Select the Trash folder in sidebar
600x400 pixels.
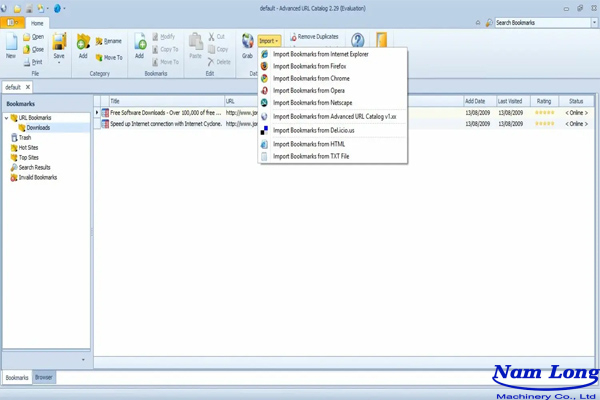[25, 138]
